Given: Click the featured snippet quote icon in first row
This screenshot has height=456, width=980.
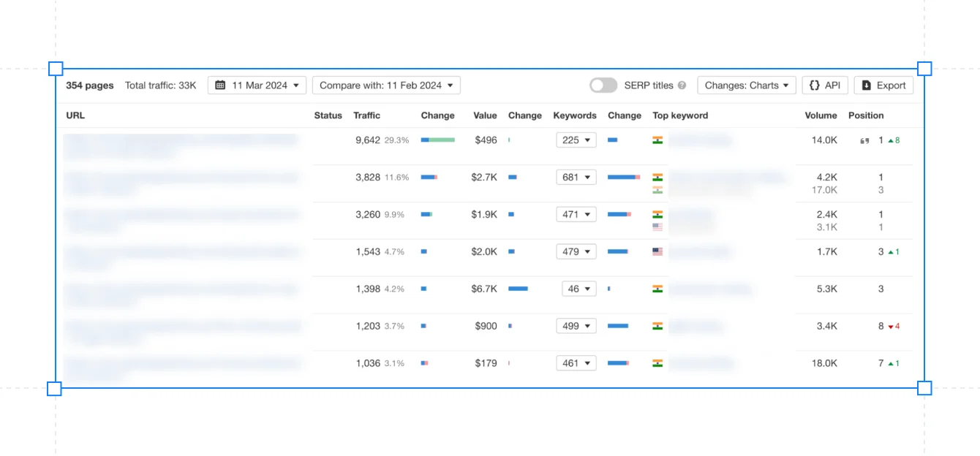Looking at the screenshot, I should 865,140.
